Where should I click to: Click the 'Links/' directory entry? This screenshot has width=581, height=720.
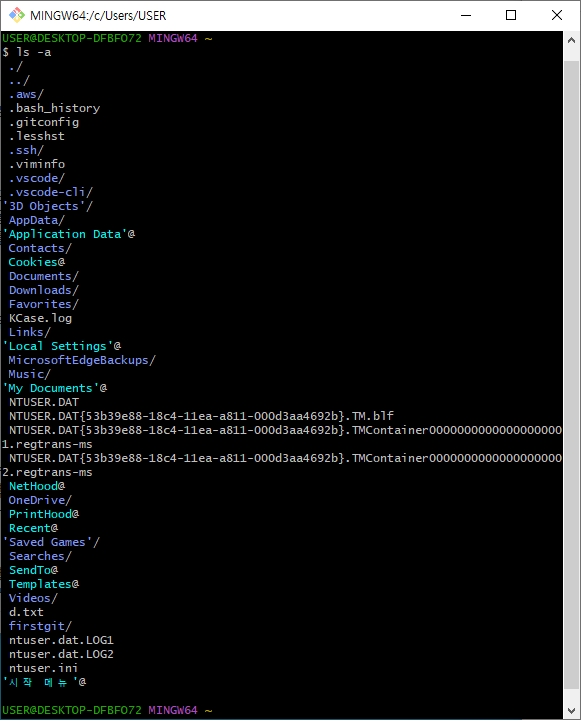pos(29,332)
